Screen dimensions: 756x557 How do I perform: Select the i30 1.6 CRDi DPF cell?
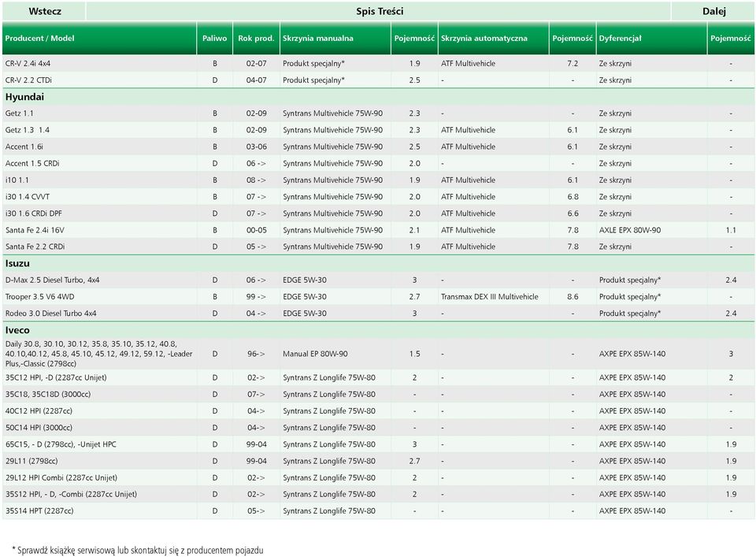point(99,214)
